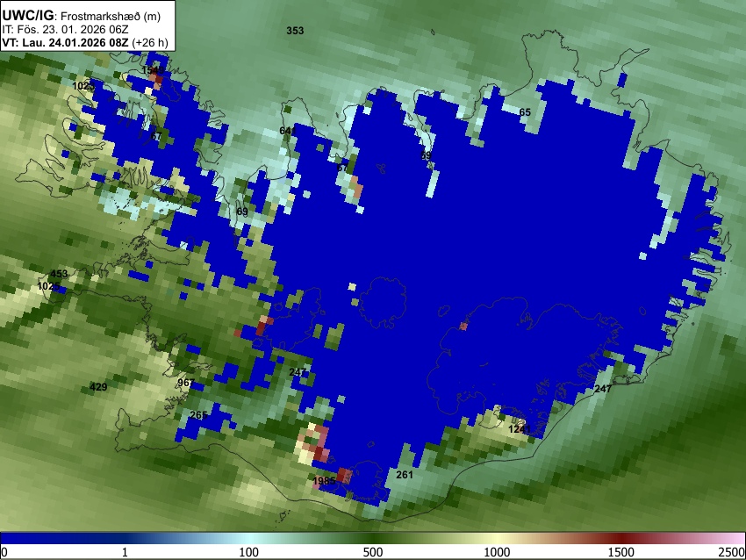Image resolution: width=746 pixels, height=560 pixels.
Task: Click the colour scale tick label "0"
Action: 4,552
